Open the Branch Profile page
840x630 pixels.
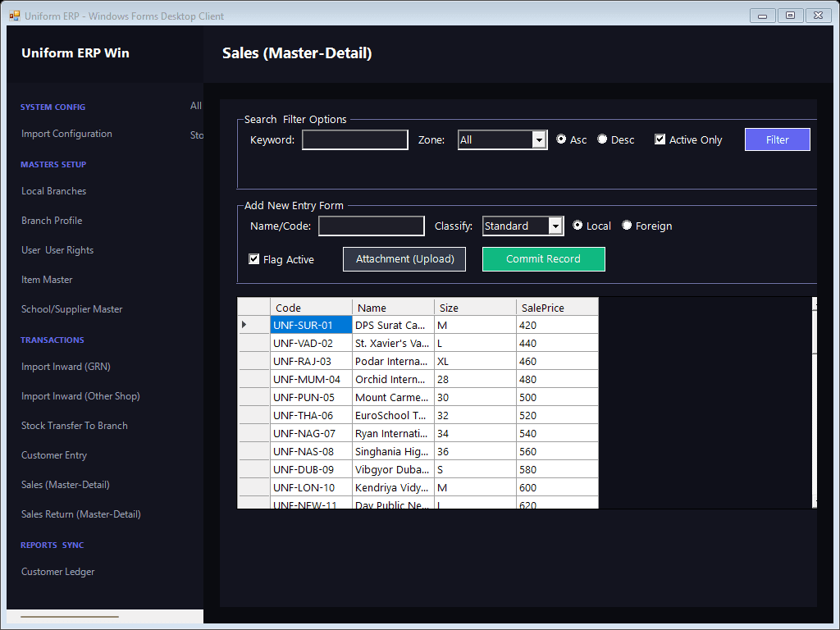click(52, 220)
